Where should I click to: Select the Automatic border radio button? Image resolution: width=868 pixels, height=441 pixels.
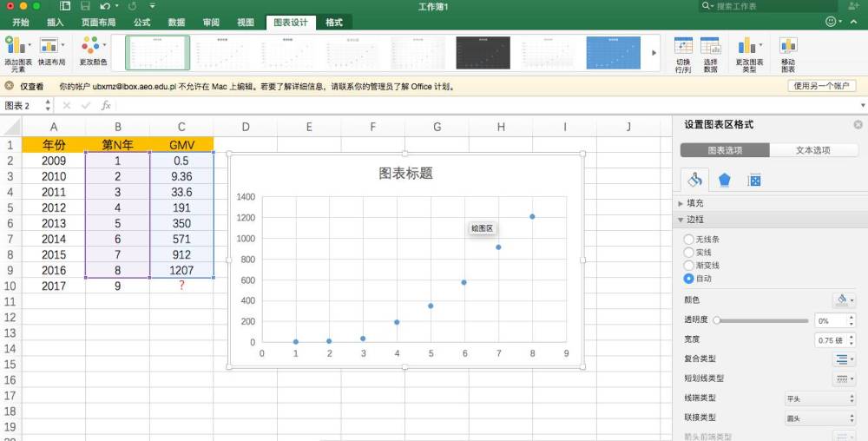(x=688, y=279)
